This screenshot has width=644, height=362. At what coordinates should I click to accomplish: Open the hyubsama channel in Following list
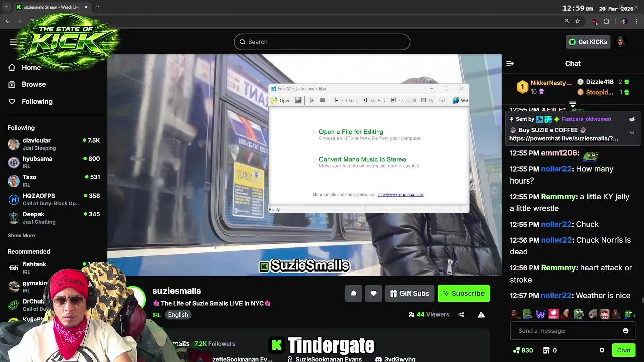click(x=53, y=162)
